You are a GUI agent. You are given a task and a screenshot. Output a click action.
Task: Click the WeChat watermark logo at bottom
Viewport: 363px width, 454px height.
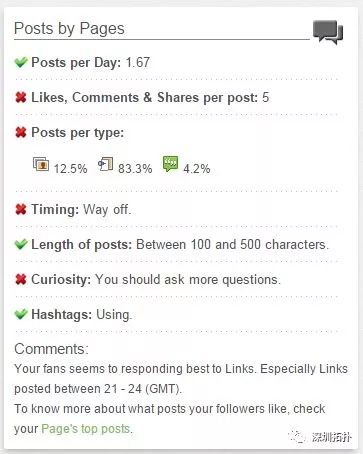[297, 436]
